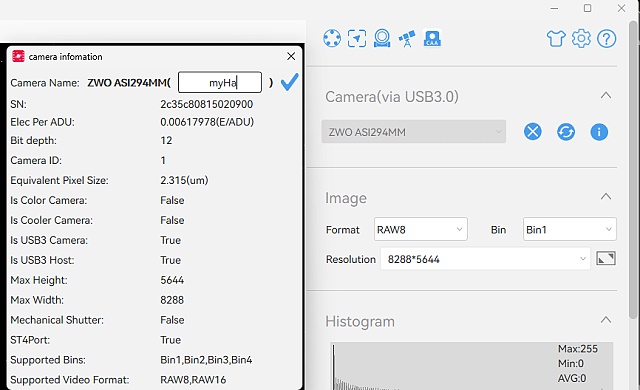The image size is (640, 390).
Task: Click the Equivalent Pixel Size value 2.315(um)
Action: pyautogui.click(x=184, y=180)
